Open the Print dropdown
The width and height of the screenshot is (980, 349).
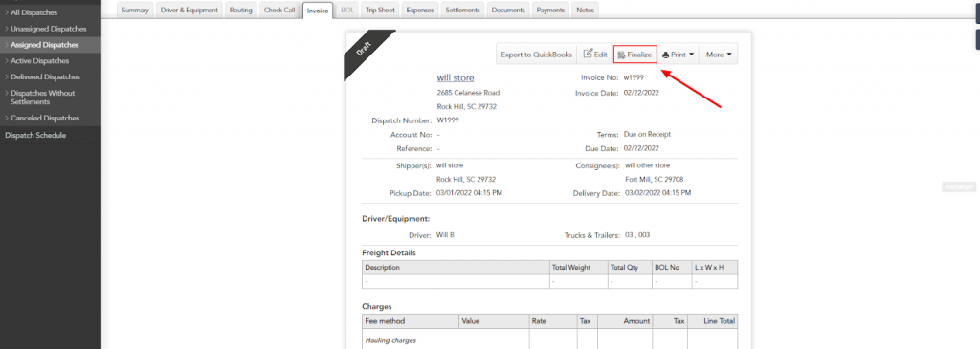click(x=679, y=55)
